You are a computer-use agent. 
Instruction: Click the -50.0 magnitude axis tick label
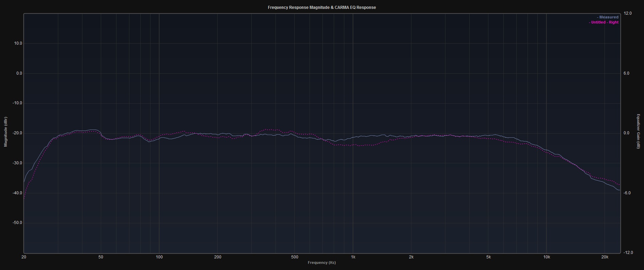(x=17, y=223)
